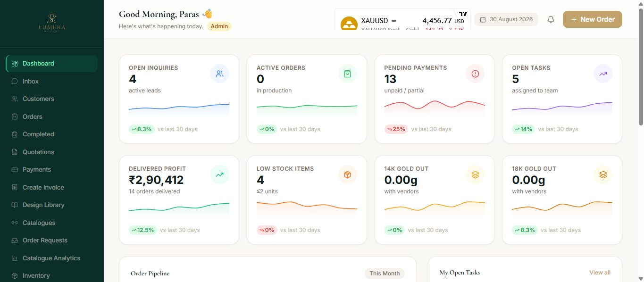Click the 8.3% badge in Open Inquiries
The width and height of the screenshot is (644, 282).
pos(142,129)
